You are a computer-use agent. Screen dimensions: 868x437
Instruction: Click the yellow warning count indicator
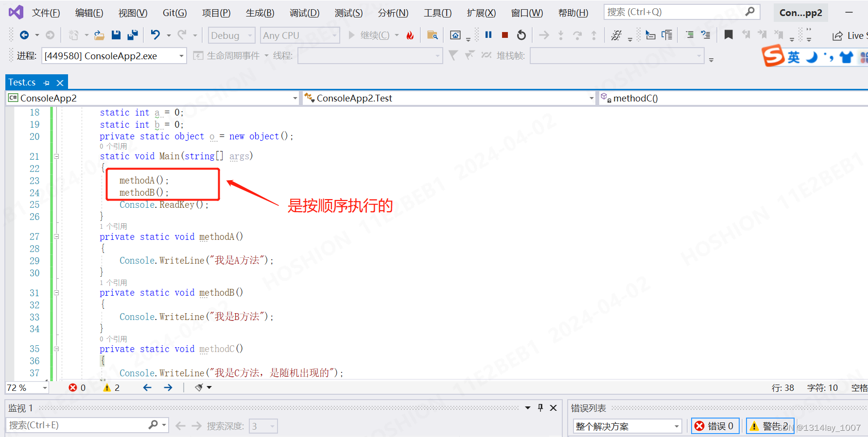coord(111,387)
